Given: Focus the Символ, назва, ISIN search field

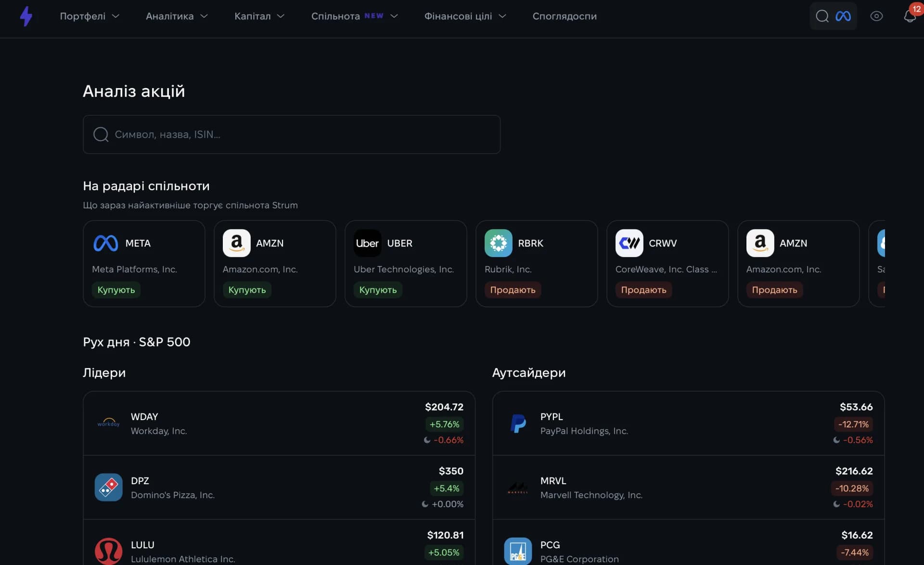Looking at the screenshot, I should 292,134.
